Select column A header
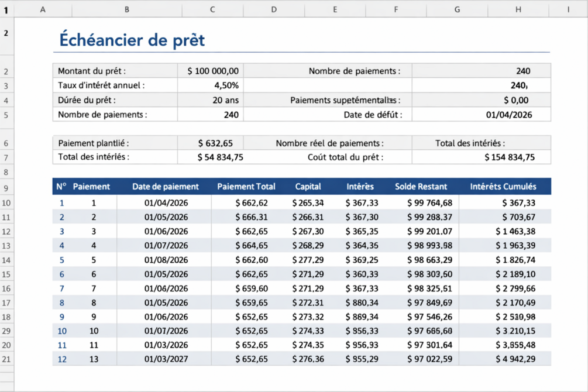588x392 pixels. coord(43,10)
